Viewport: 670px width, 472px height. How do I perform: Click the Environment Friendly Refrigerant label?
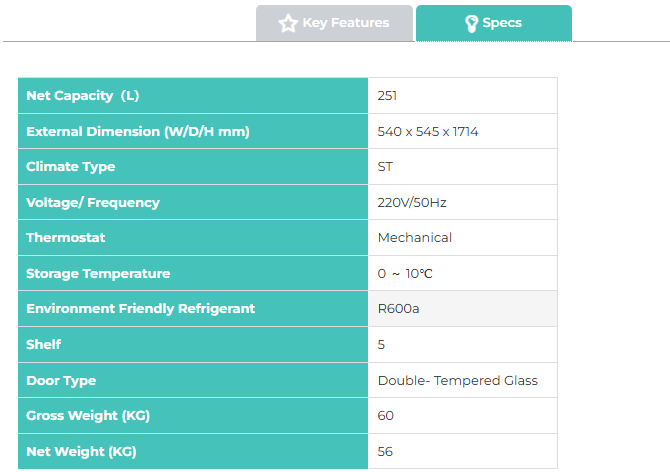[140, 309]
